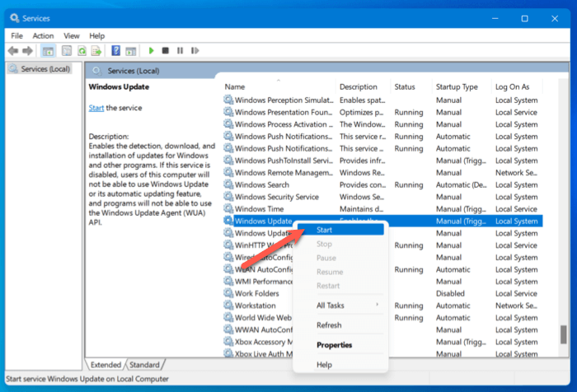
Task: Click the blue Help question mark icon
Action: click(x=116, y=51)
